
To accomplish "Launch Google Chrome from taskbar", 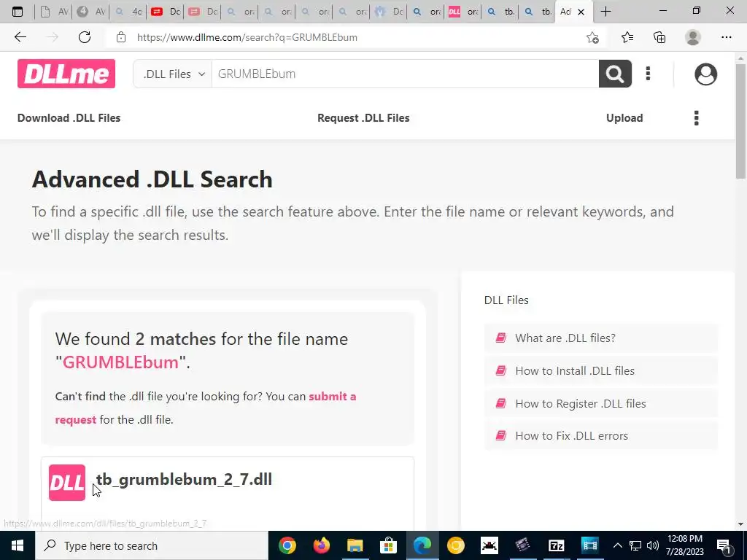I will click(287, 545).
